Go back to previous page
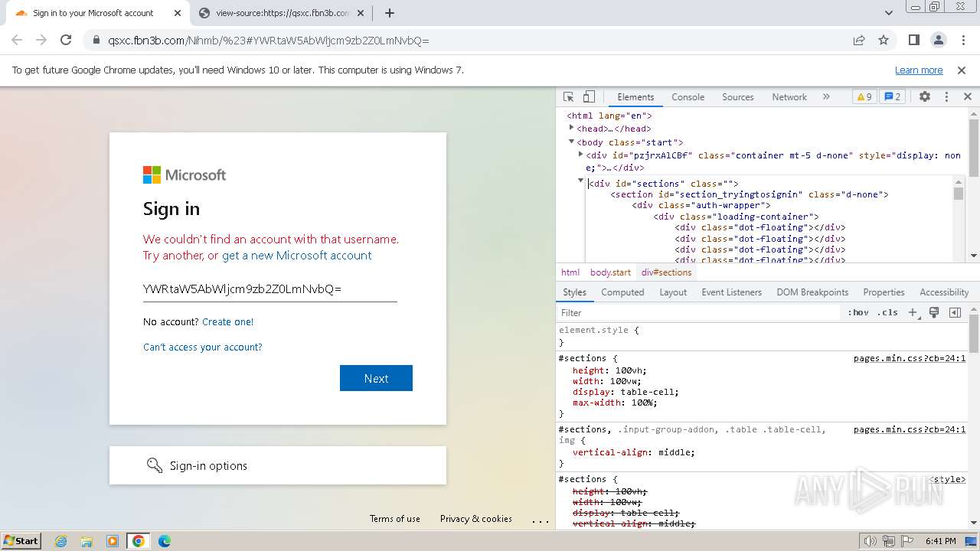This screenshot has width=980, height=551. coord(17,41)
